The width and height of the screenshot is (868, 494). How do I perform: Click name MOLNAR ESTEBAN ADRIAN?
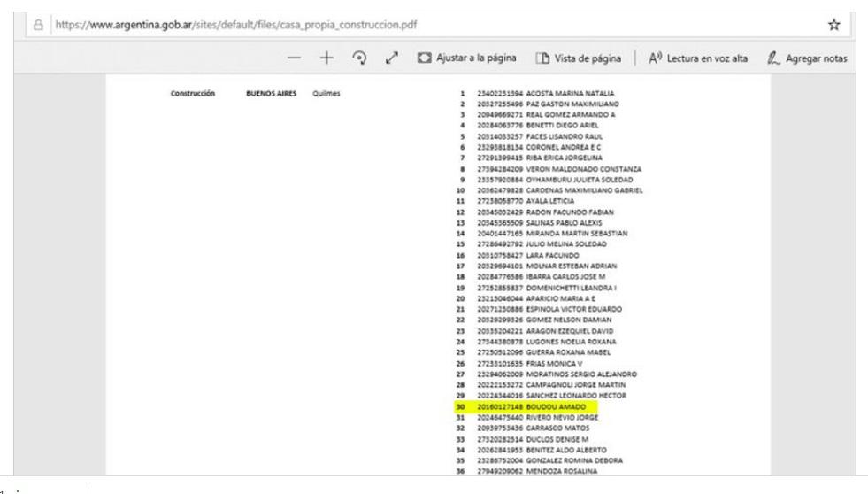click(572, 266)
